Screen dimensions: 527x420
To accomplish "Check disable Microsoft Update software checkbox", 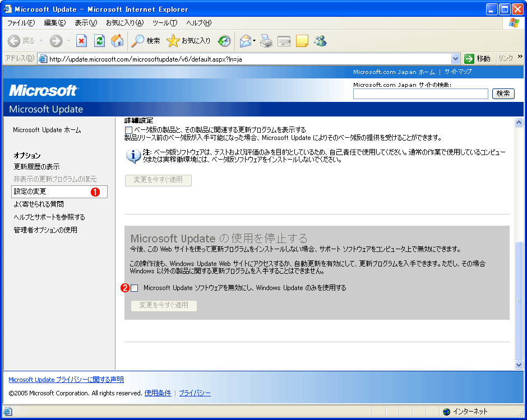I will click(x=135, y=288).
